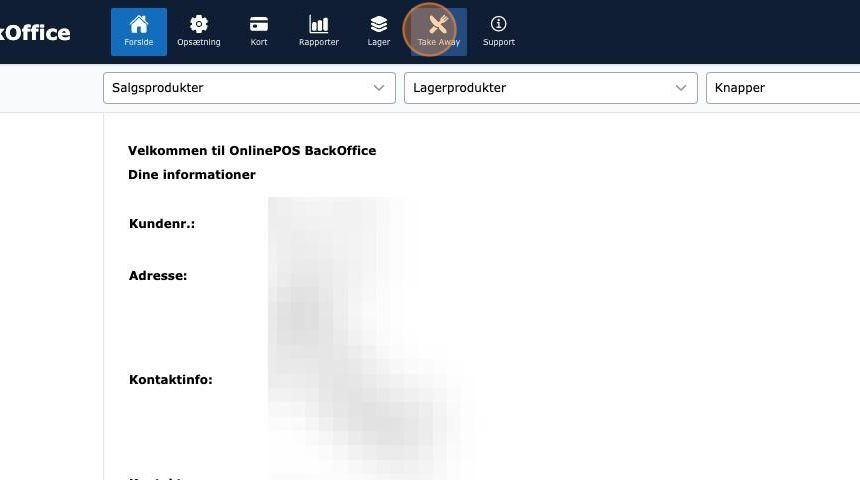Screen dimensions: 860x480
Task: Open Take Away utensils icon
Action: (x=438, y=24)
